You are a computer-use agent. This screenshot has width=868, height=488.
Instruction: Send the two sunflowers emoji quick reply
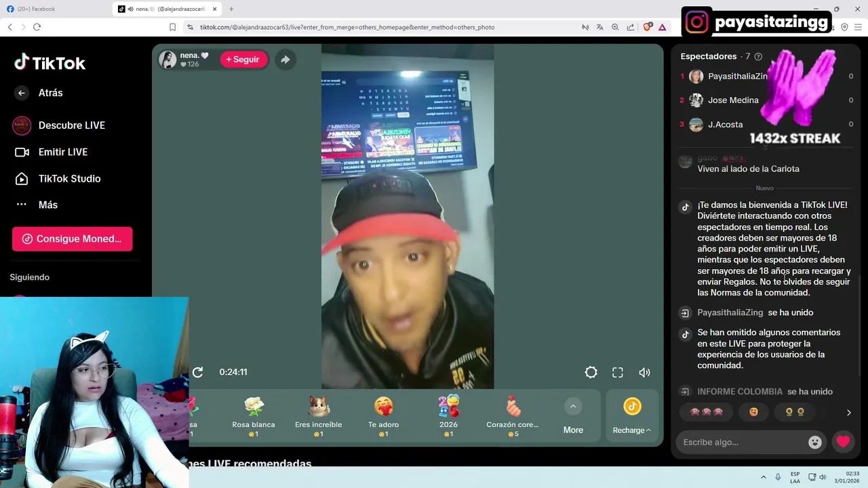point(795,412)
